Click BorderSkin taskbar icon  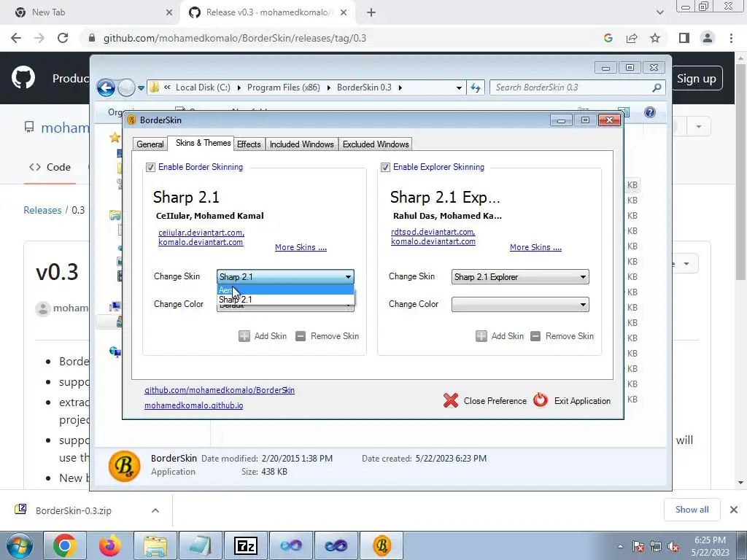click(x=382, y=545)
